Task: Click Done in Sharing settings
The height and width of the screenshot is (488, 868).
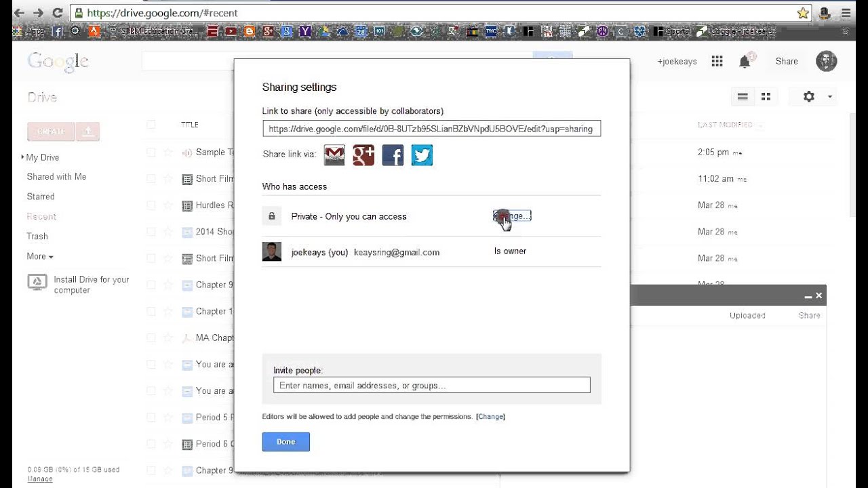Action: tap(286, 442)
